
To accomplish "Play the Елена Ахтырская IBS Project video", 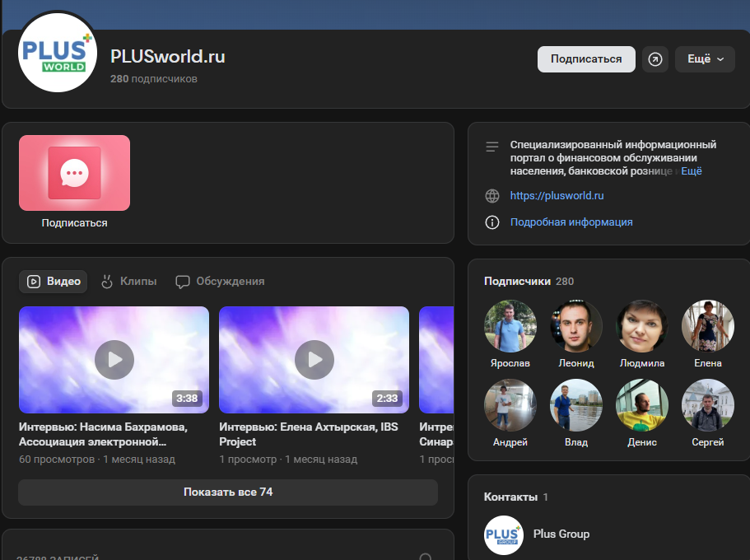I will 314,360.
